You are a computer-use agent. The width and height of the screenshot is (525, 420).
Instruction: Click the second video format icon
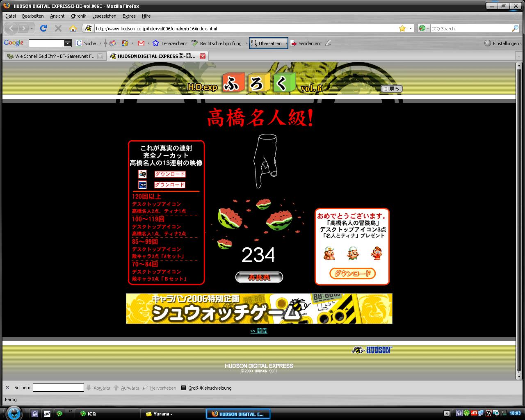(142, 185)
